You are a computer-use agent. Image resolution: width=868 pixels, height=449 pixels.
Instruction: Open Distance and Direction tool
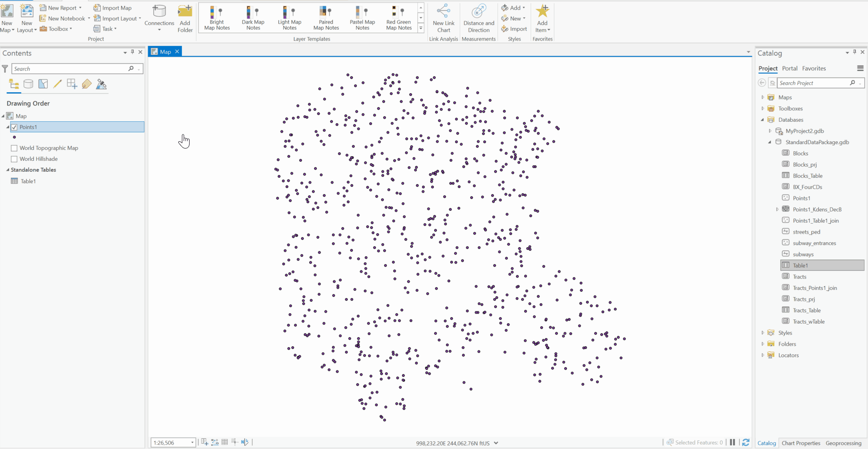point(479,18)
